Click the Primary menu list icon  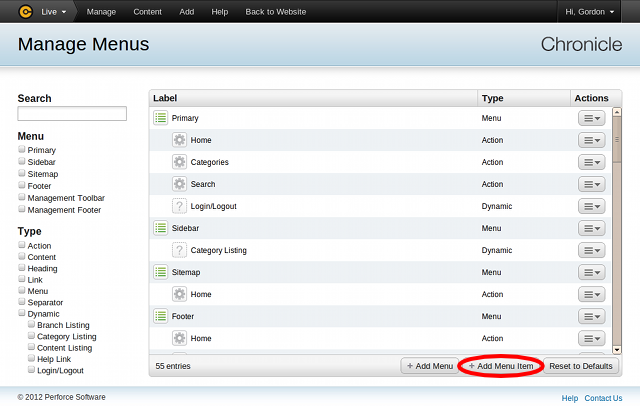tap(160, 118)
